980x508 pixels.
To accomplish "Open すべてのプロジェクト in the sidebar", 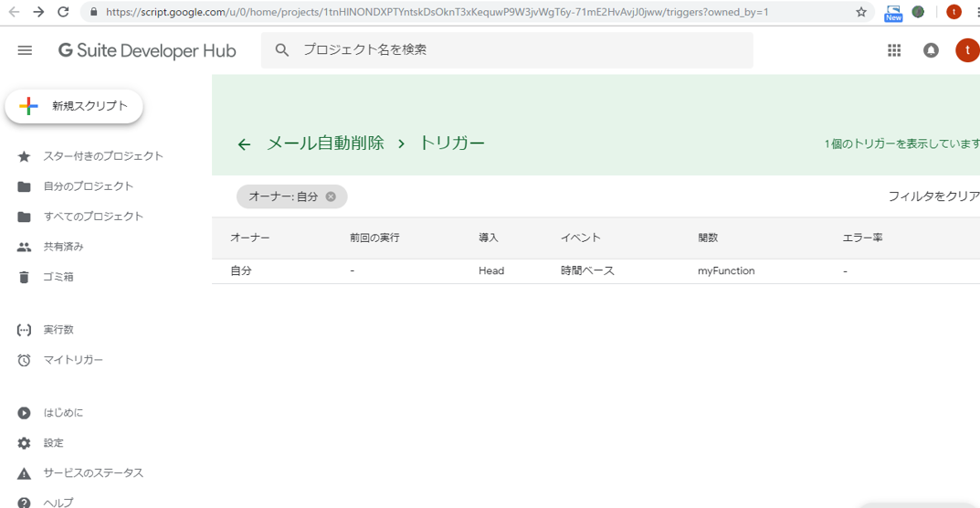I will (94, 217).
